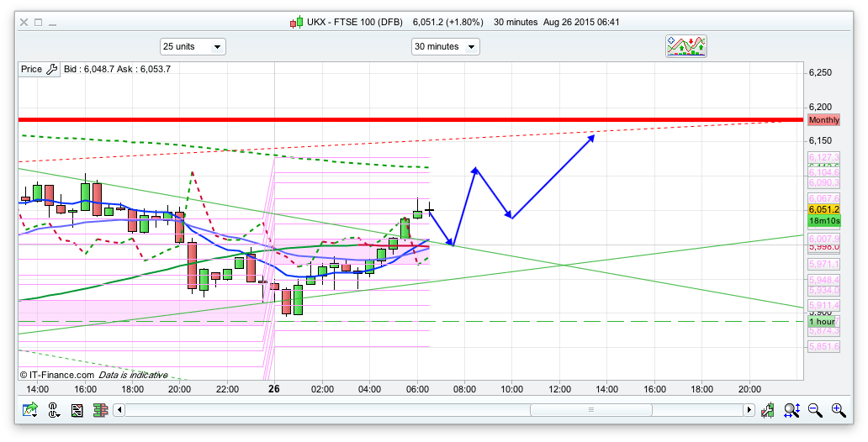Image resolution: width=868 pixels, height=442 pixels.
Task: Open the 25 units dropdown
Action: point(193,47)
